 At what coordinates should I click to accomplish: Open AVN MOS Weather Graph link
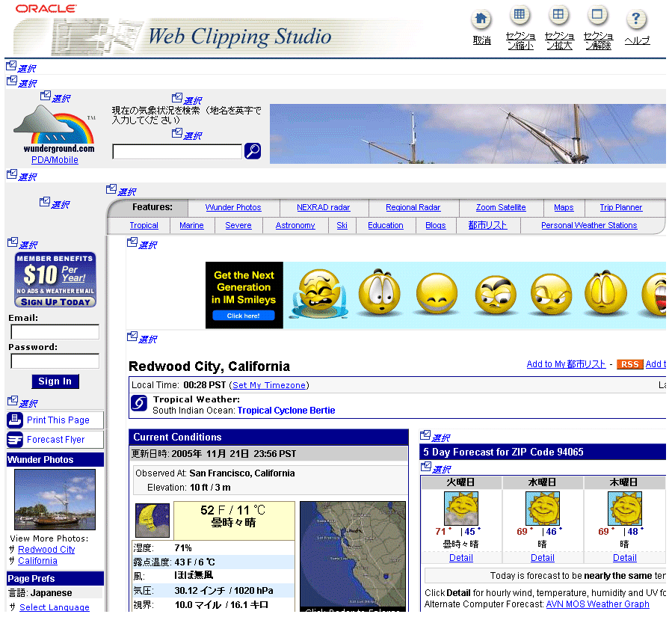tap(598, 604)
